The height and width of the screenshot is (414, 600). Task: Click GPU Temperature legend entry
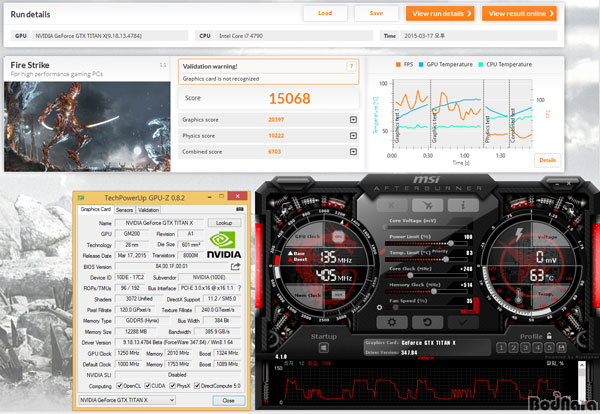point(445,65)
